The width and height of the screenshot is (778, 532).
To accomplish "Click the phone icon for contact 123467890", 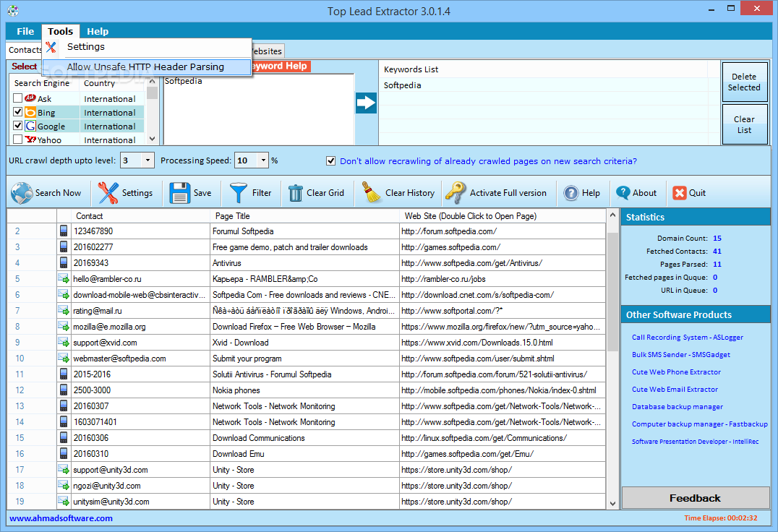I will click(64, 231).
